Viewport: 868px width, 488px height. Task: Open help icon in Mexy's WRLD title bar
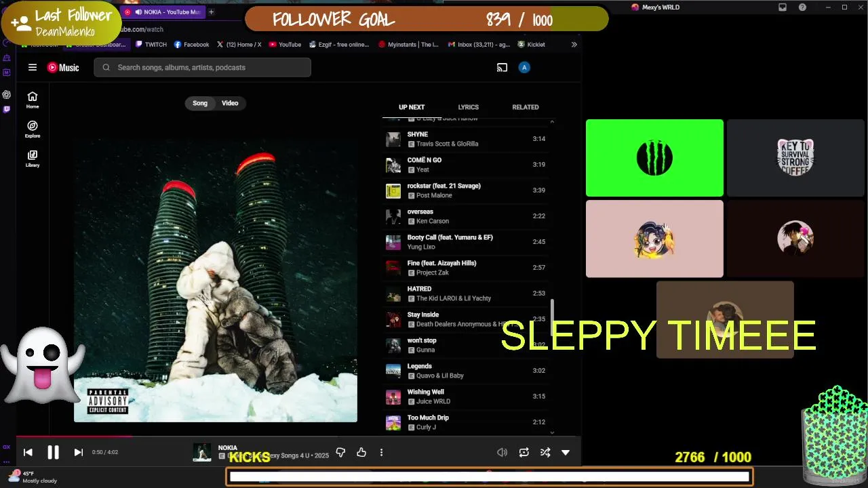coord(803,7)
